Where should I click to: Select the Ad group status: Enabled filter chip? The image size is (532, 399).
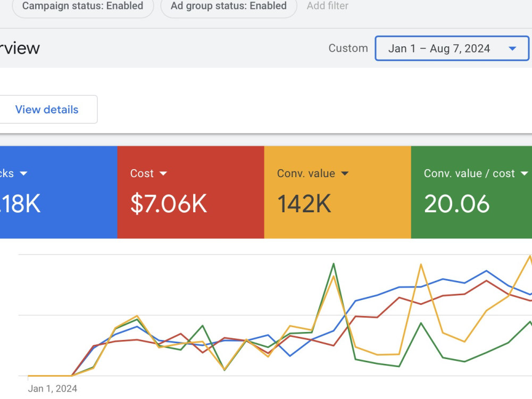(229, 6)
